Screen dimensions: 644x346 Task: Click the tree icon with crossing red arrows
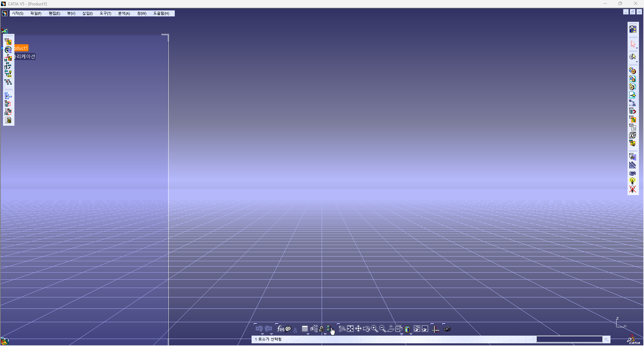(x=8, y=82)
